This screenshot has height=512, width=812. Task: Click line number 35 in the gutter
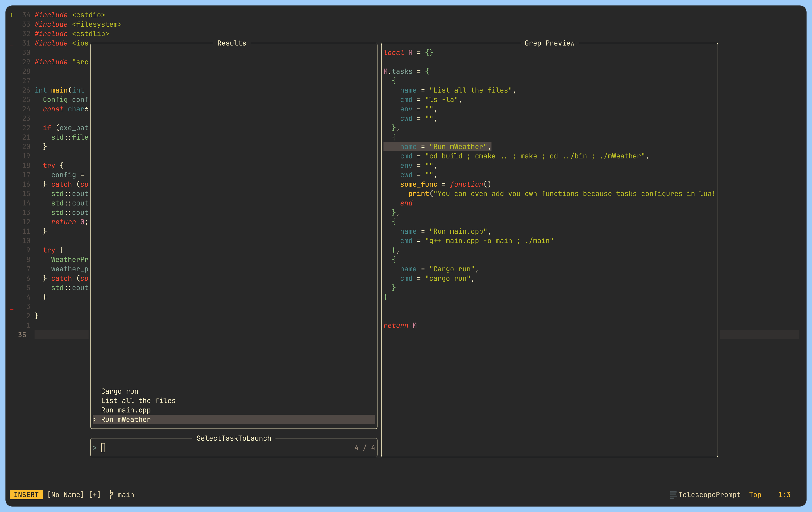[x=22, y=335]
